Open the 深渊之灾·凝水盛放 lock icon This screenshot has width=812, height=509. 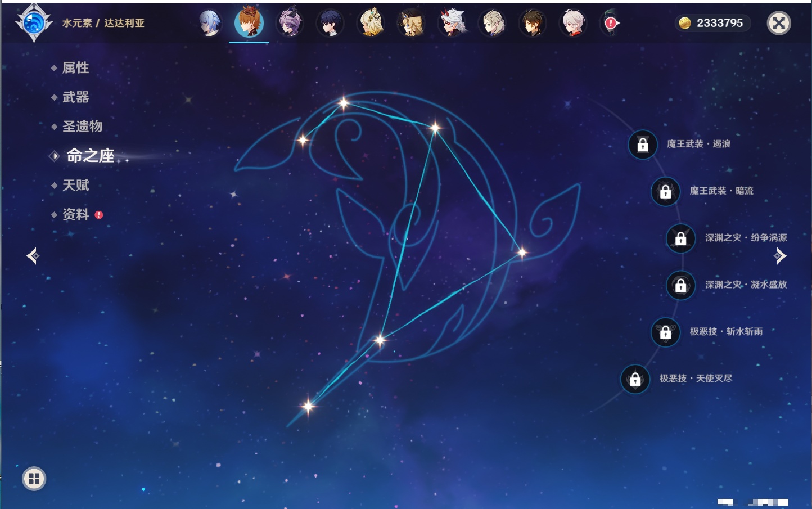[680, 285]
